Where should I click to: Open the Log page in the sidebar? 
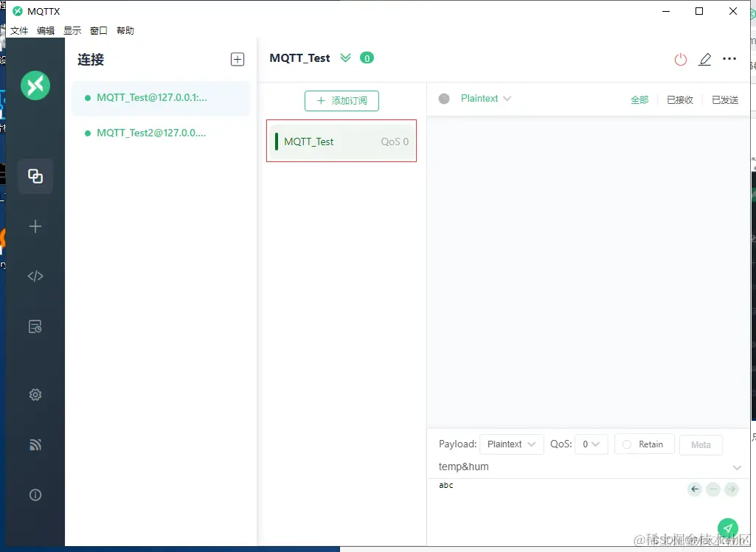(35, 326)
